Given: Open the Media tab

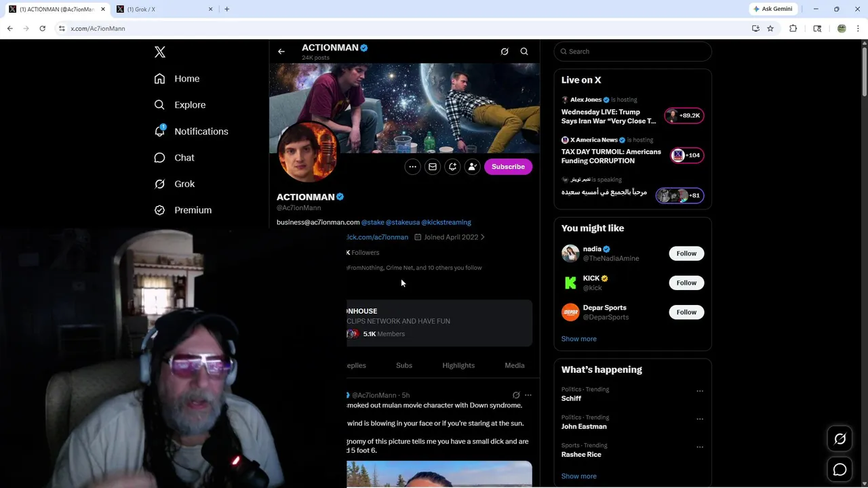Looking at the screenshot, I should (x=515, y=365).
